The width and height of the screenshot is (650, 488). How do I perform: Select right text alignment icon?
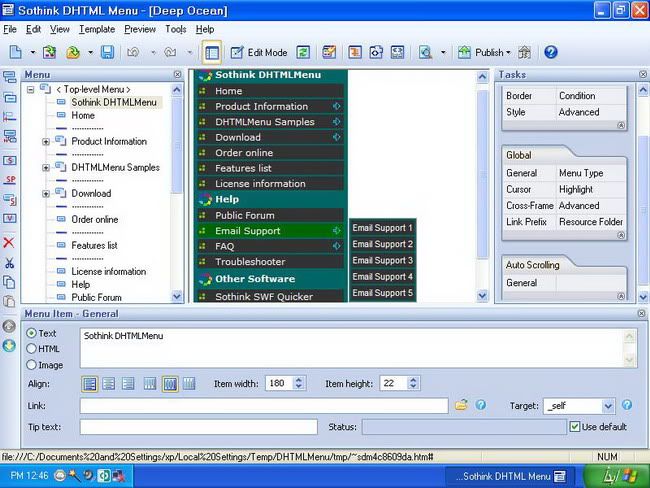pos(128,384)
